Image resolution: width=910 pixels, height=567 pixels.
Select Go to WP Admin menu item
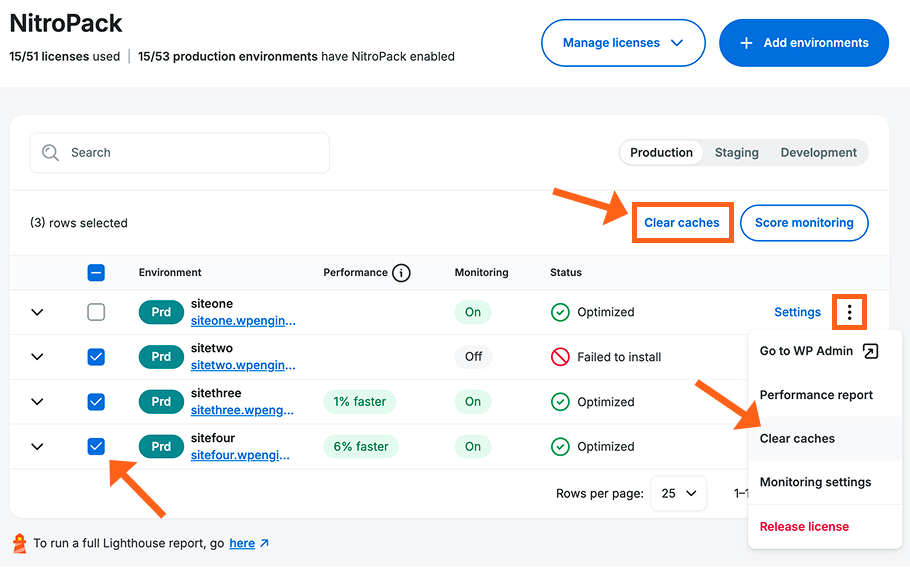click(825, 351)
